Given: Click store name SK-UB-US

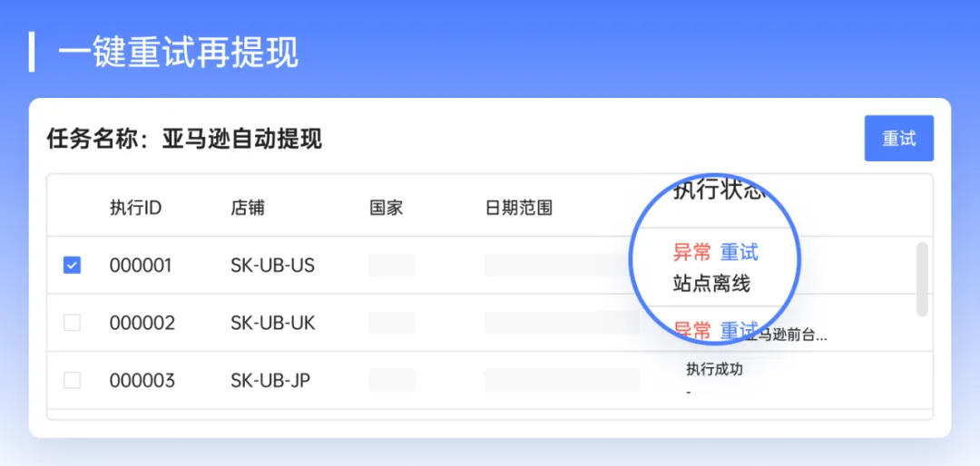Looking at the screenshot, I should [272, 267].
